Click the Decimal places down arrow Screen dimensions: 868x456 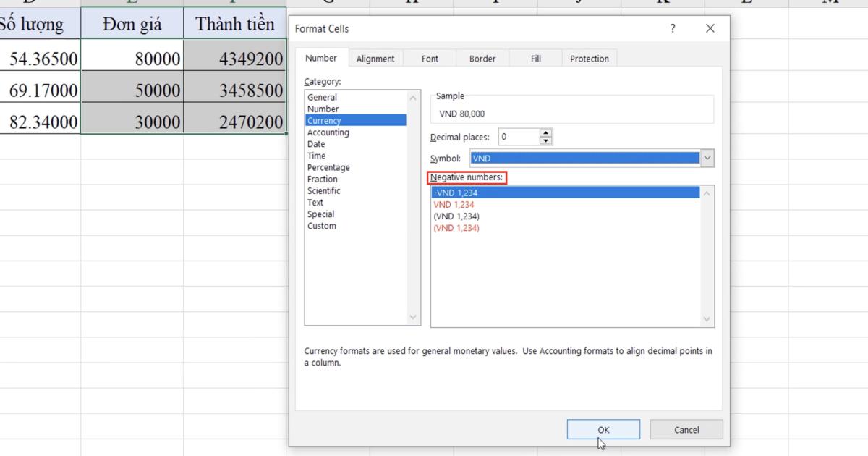coord(546,139)
